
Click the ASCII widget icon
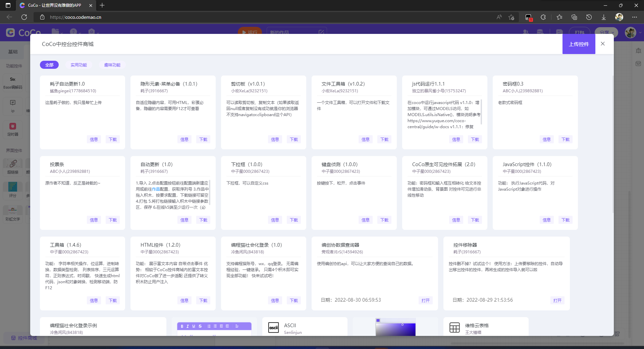pyautogui.click(x=274, y=327)
